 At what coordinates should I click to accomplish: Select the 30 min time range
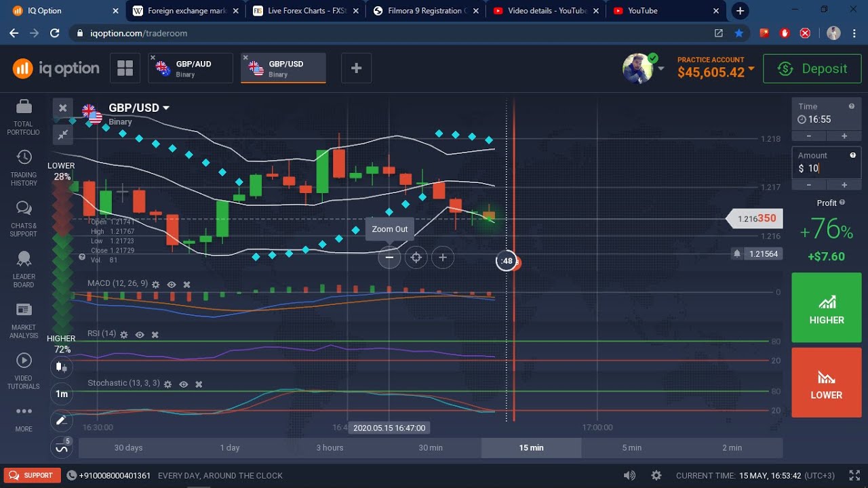[431, 447]
